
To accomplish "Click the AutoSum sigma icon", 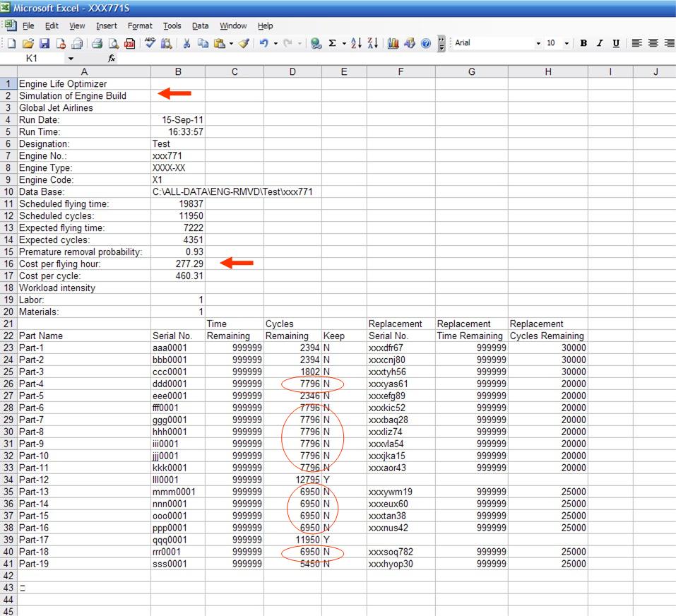I will tap(332, 44).
